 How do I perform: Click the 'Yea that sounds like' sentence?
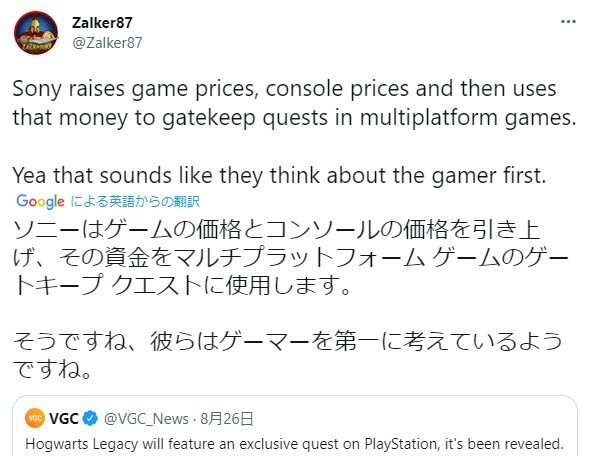tap(280, 175)
